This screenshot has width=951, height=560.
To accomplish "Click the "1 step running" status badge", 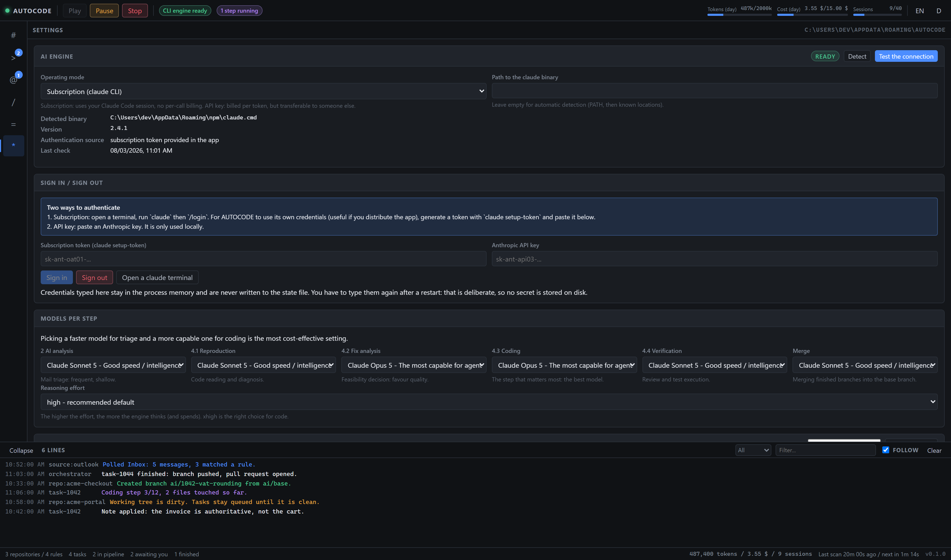I will pyautogui.click(x=239, y=11).
